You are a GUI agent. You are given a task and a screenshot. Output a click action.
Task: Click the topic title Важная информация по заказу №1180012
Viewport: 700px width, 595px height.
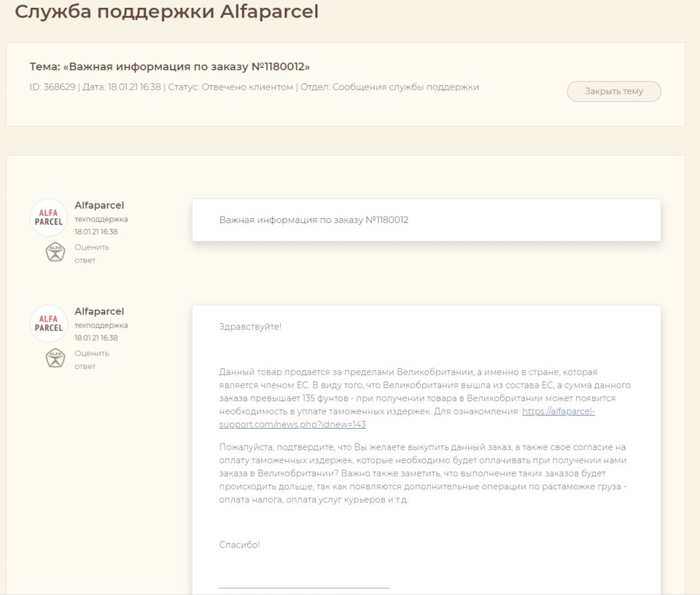click(170, 66)
